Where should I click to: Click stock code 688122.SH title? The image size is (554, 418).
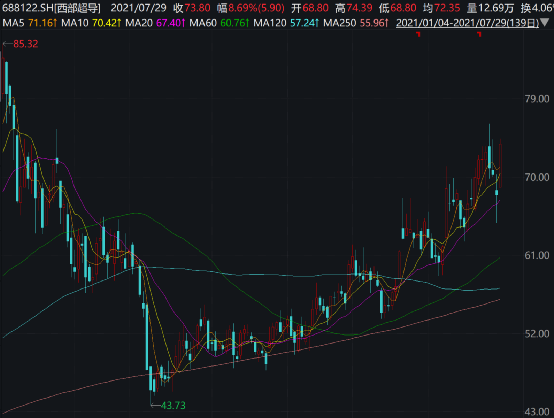tap(52, 8)
